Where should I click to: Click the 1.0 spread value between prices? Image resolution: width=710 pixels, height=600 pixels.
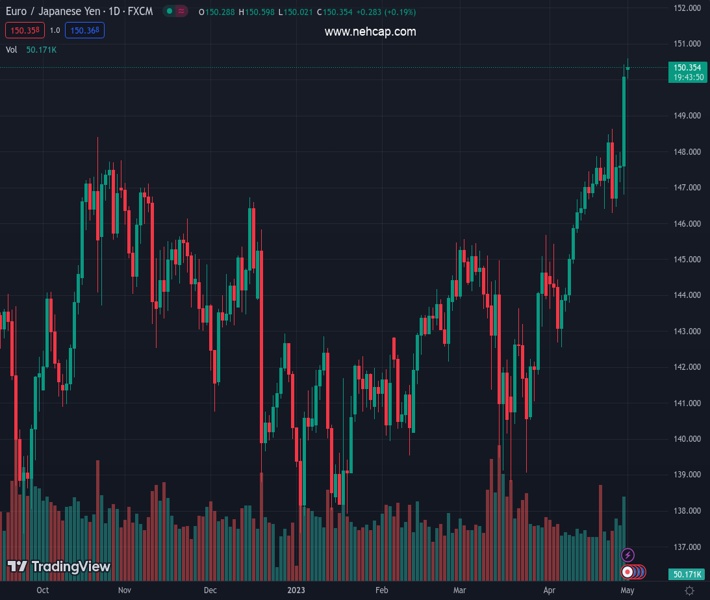tap(55, 31)
